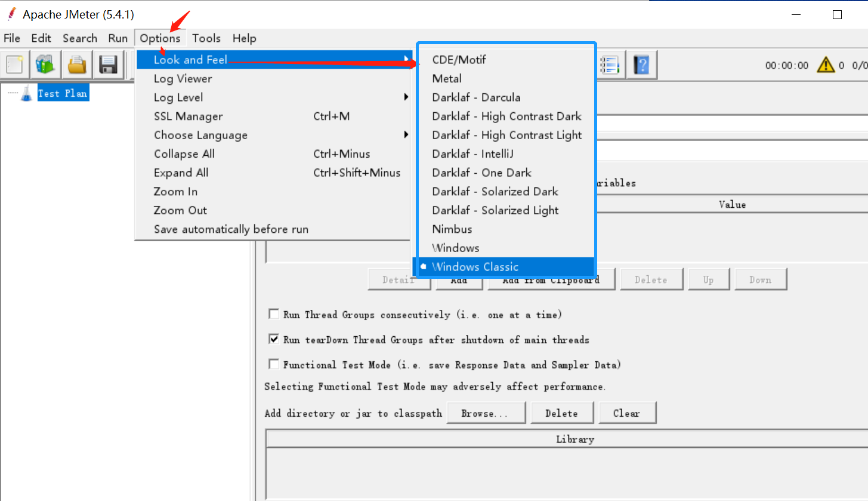Select Windows Classic look and feel

pos(506,267)
